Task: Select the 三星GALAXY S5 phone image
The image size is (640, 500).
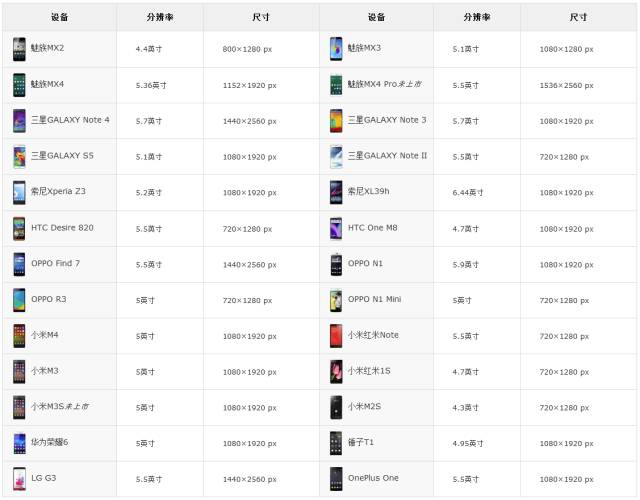Action: [19, 157]
